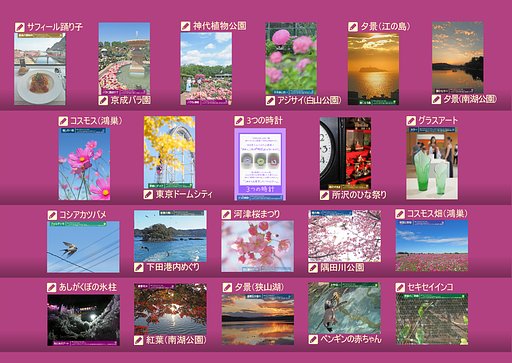Open the 狭山湖 sunset reflection thumbnail
Image resolution: width=512 pixels, height=363 pixels.
click(x=258, y=319)
